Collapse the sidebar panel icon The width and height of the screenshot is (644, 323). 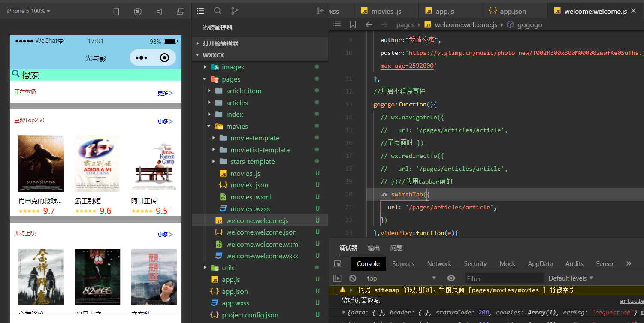(320, 11)
